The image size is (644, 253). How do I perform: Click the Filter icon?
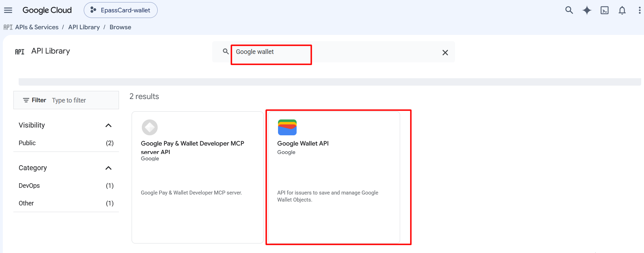[26, 100]
